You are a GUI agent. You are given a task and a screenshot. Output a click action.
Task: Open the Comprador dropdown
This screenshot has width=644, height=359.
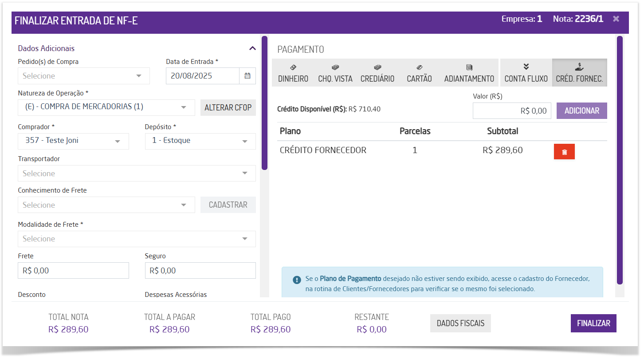(x=74, y=141)
